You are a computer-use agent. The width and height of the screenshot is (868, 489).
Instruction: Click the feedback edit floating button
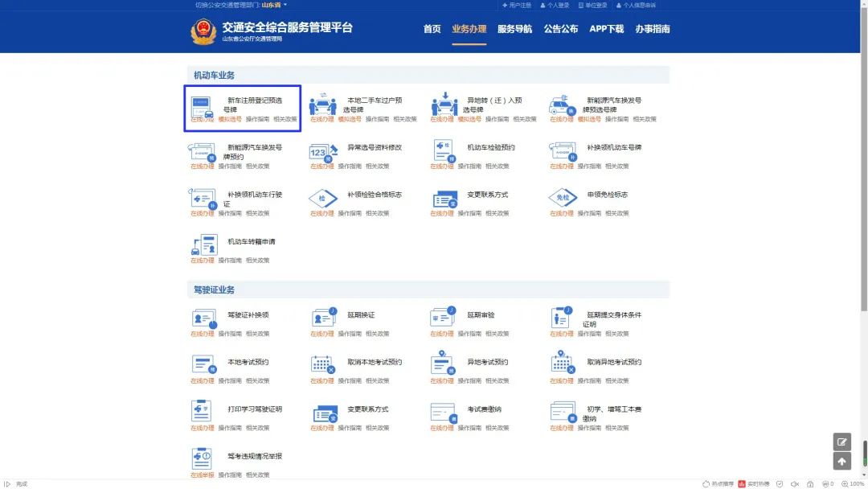(842, 442)
